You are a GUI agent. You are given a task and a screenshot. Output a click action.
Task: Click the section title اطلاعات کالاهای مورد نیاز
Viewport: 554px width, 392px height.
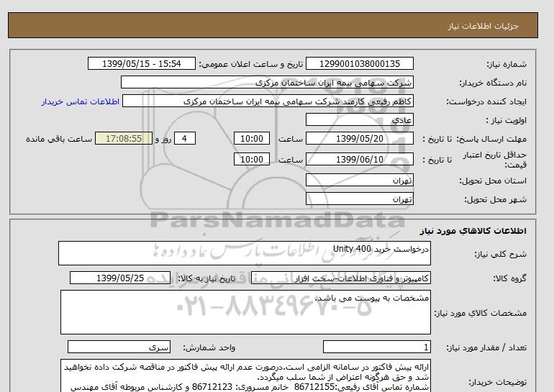pos(473,231)
